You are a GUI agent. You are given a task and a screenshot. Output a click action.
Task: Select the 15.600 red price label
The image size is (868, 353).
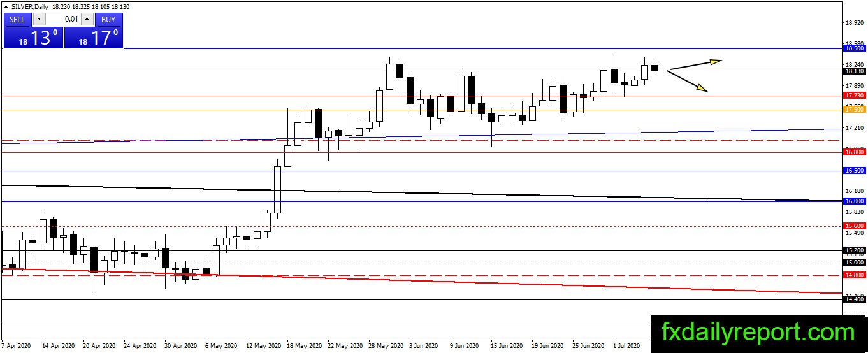[854, 226]
